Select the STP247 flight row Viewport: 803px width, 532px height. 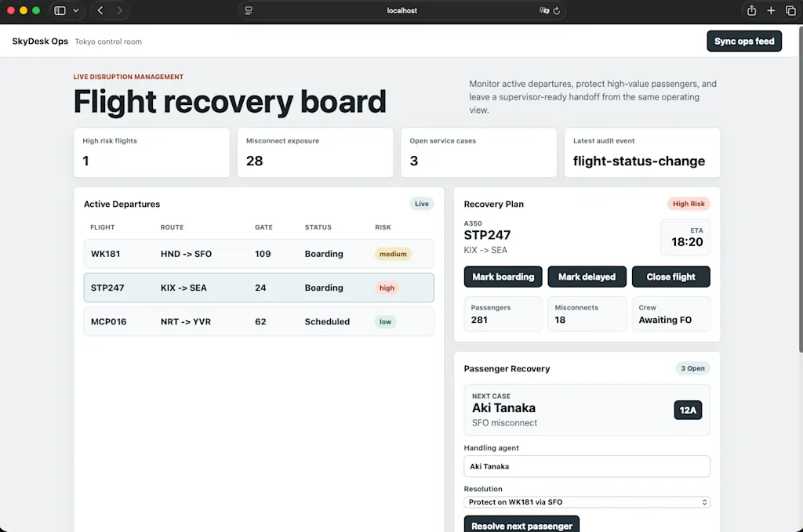[259, 288]
